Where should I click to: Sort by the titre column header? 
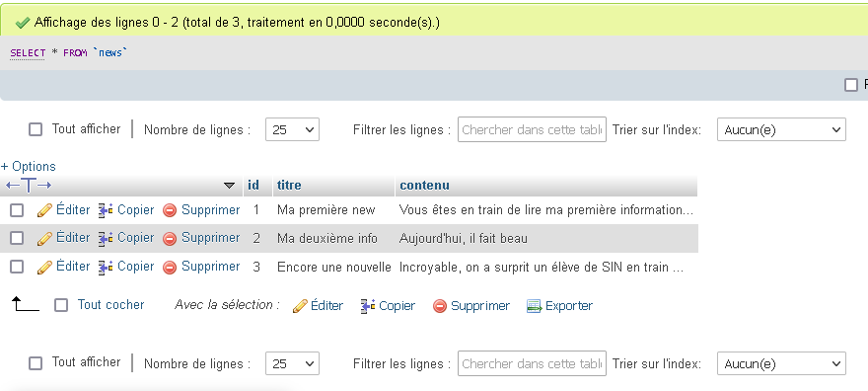tap(289, 185)
